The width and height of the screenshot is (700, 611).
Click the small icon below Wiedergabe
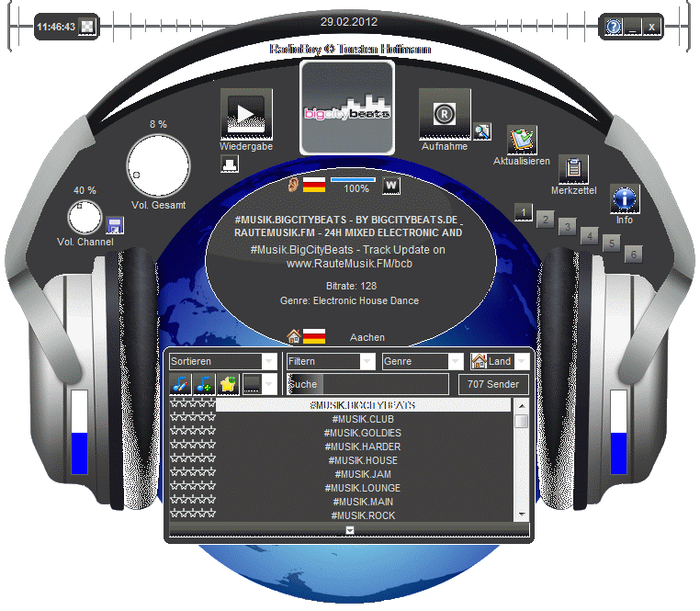coord(230,164)
